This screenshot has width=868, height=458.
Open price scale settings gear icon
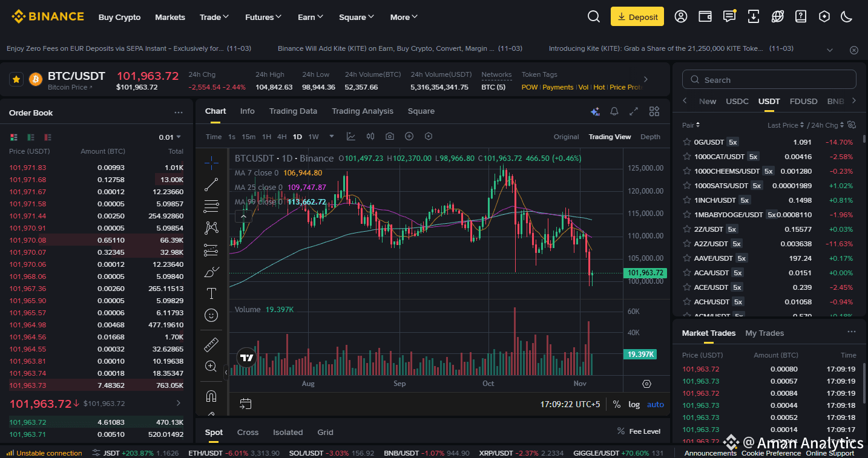(646, 384)
